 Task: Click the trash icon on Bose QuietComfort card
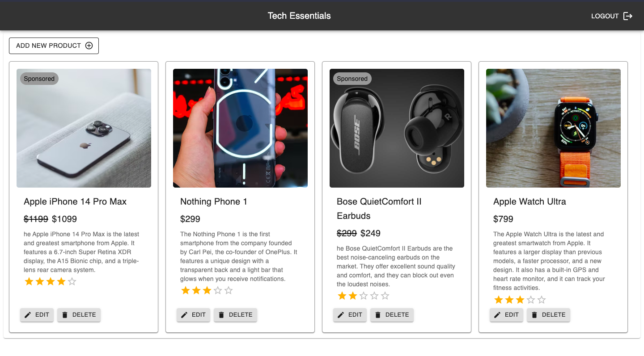pos(378,314)
